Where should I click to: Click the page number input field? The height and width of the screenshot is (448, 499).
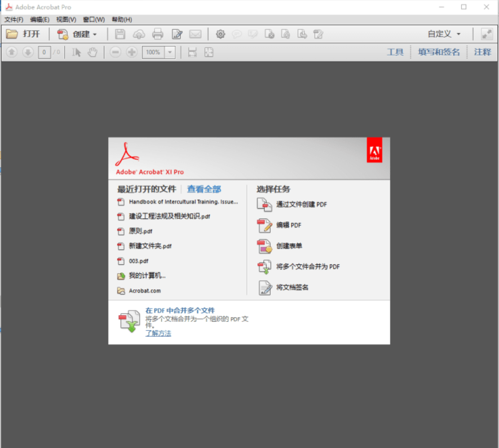pos(44,52)
